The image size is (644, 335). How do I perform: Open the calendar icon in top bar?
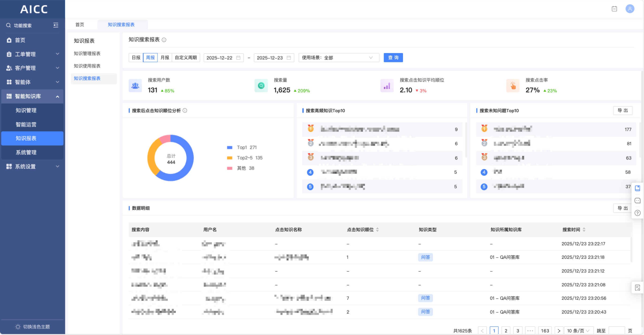click(614, 9)
